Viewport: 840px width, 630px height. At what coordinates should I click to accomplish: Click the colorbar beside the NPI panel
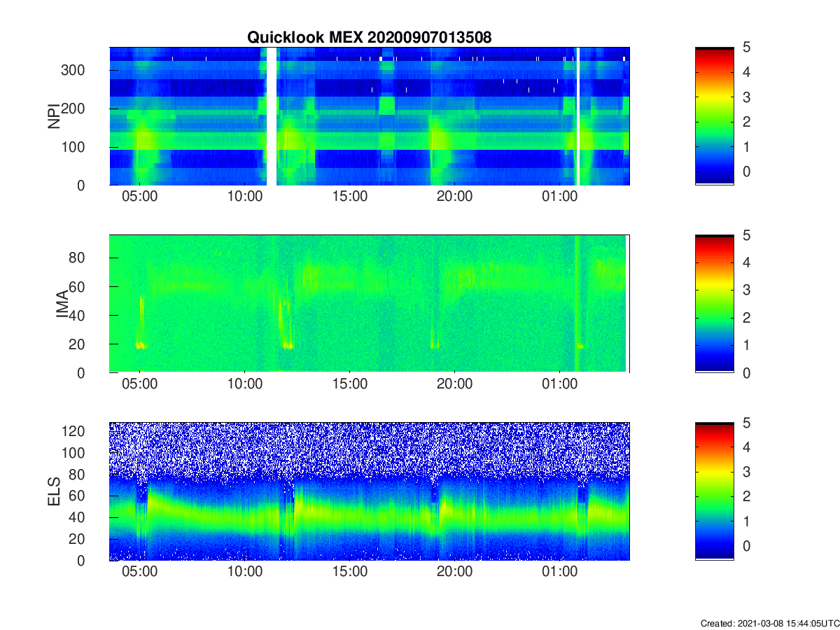point(715,116)
